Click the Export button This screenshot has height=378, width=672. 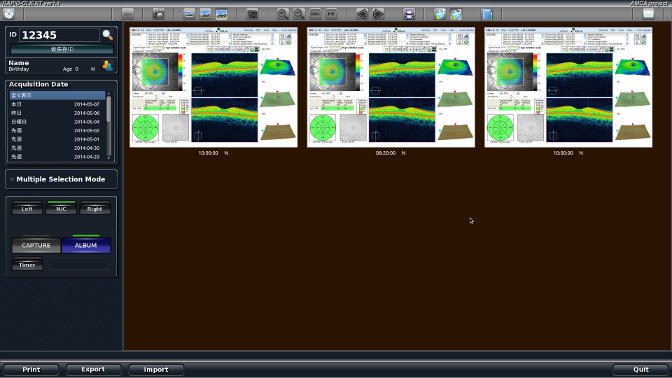point(93,369)
